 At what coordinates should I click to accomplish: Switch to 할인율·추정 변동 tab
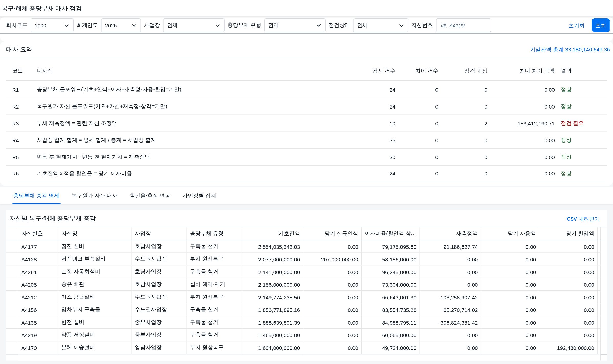[150, 196]
